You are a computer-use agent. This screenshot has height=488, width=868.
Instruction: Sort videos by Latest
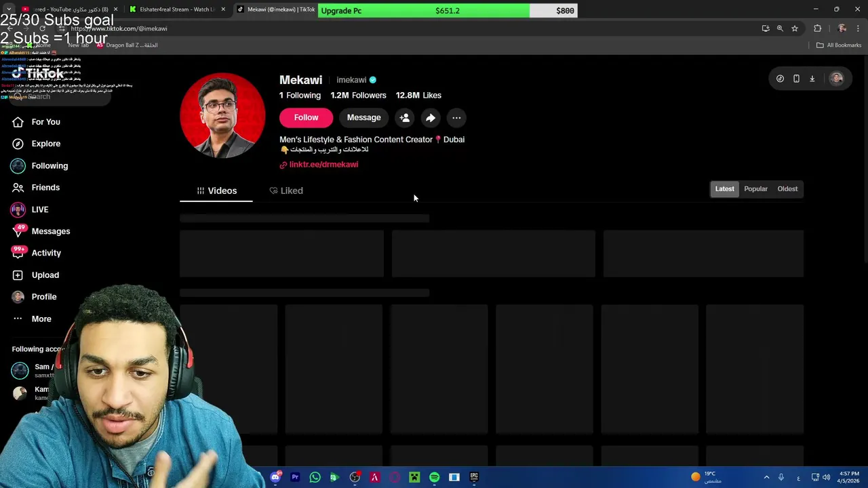(x=724, y=189)
